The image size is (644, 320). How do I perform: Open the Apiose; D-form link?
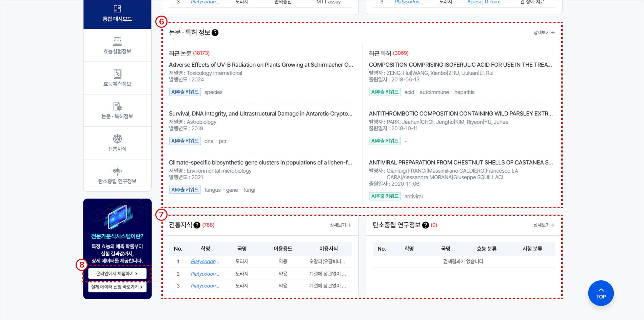click(484, 2)
